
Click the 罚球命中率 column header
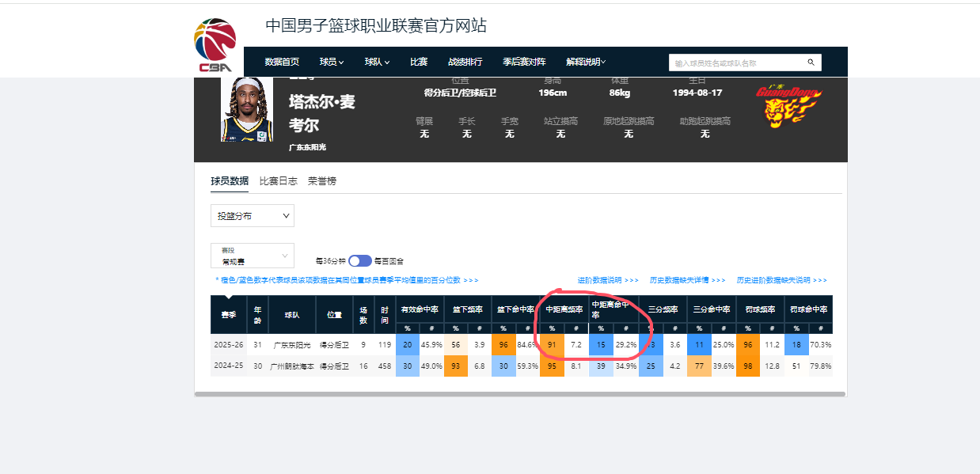coord(808,309)
